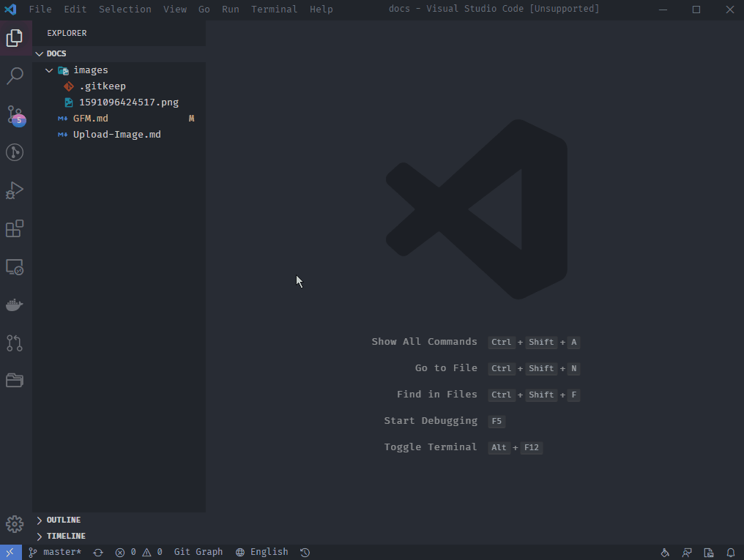Open Source Control view with 5 changes
This screenshot has height=560, width=744.
[15, 115]
